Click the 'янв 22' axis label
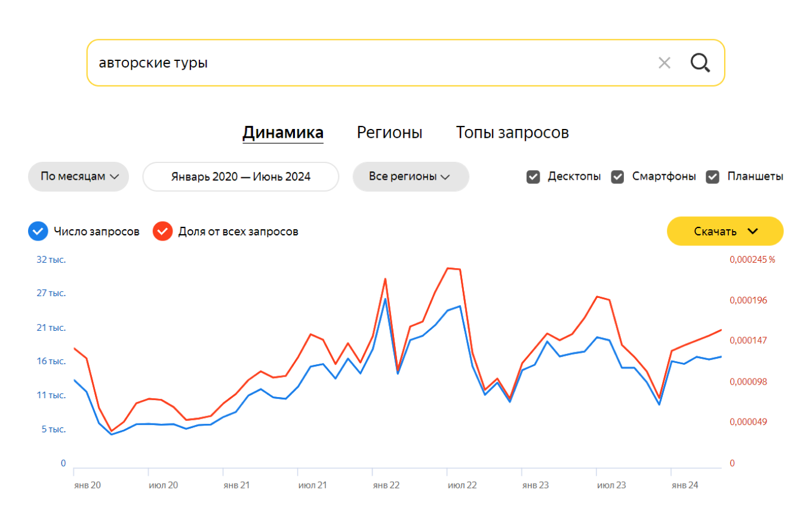 pyautogui.click(x=386, y=485)
